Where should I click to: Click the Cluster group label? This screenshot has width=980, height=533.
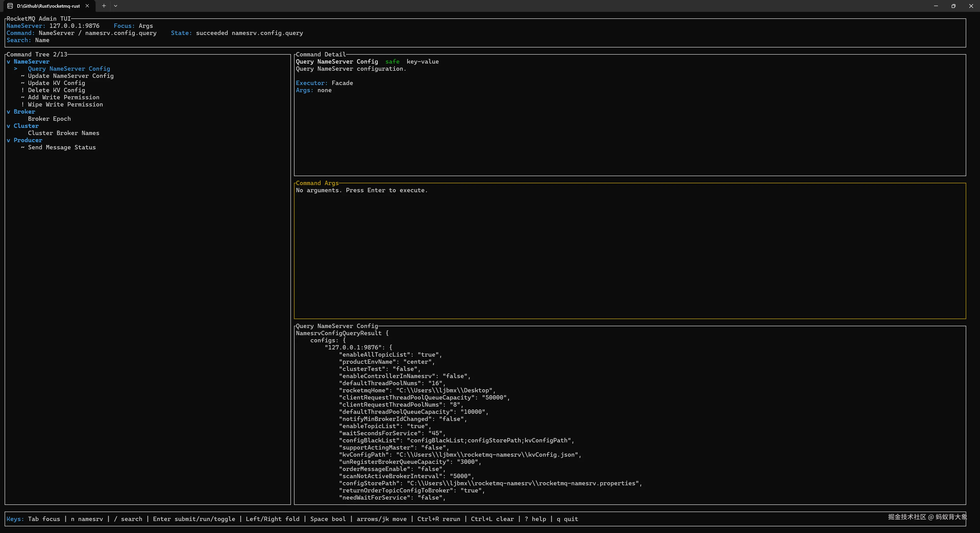click(26, 126)
